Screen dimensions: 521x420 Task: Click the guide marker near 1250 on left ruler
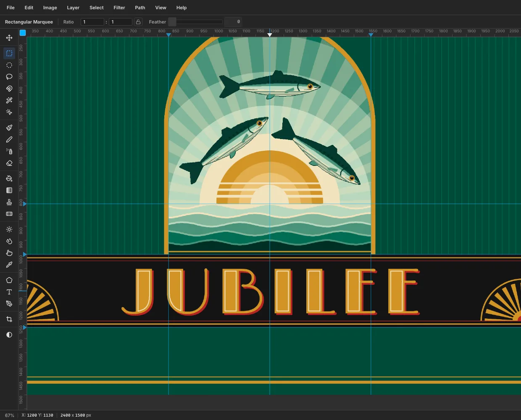point(25,327)
